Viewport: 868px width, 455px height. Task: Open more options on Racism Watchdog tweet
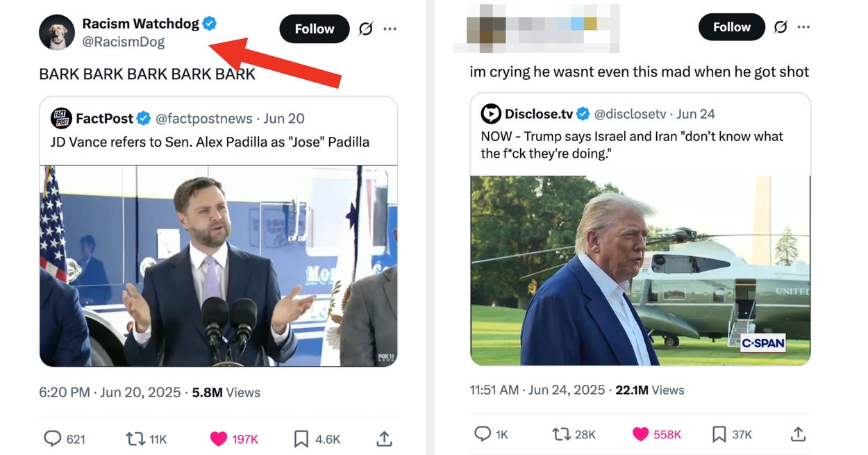pyautogui.click(x=390, y=28)
